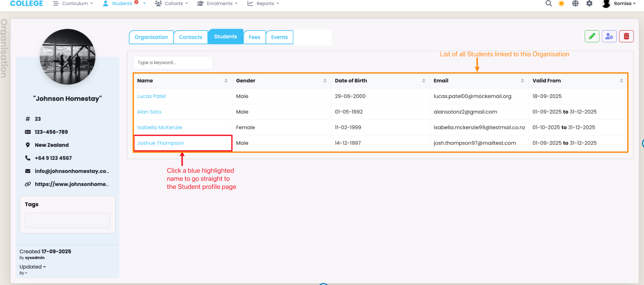
Task: Open Joshue Thompson student profile
Action: tap(160, 143)
